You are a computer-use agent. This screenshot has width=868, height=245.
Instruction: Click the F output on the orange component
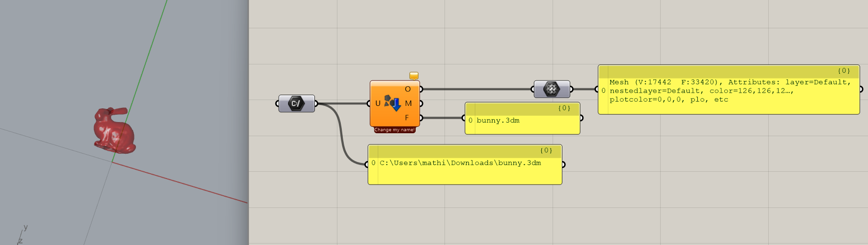tap(407, 118)
